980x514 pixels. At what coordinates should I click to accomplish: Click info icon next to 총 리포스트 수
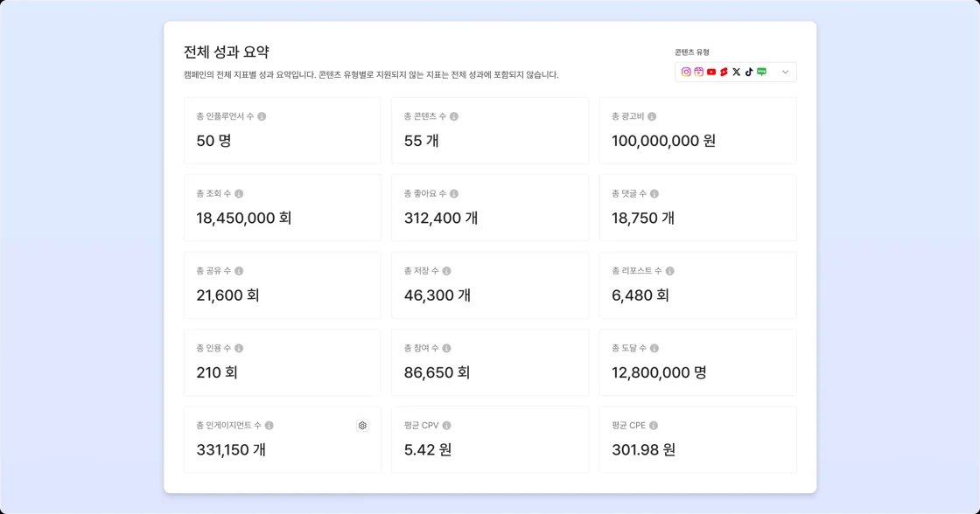(669, 271)
